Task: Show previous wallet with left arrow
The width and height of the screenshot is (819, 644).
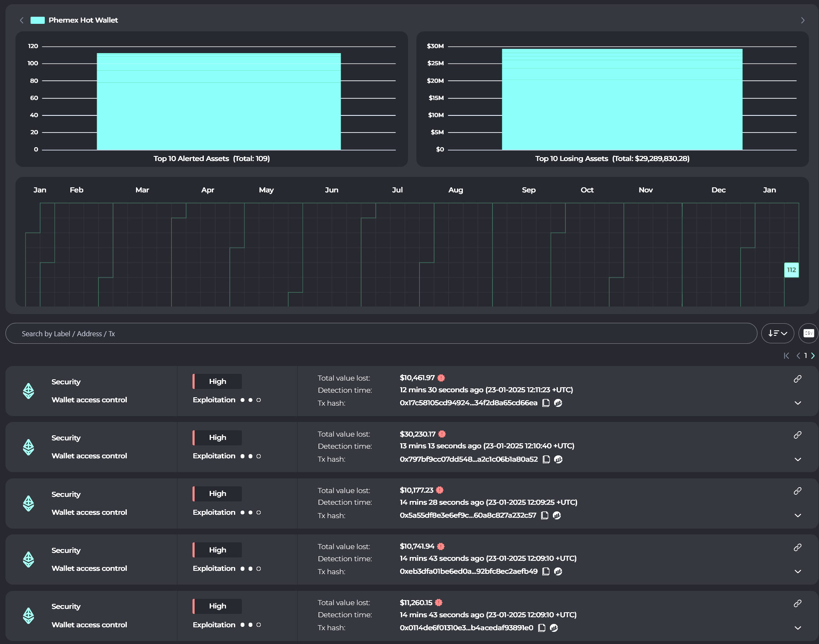Action: pos(22,20)
